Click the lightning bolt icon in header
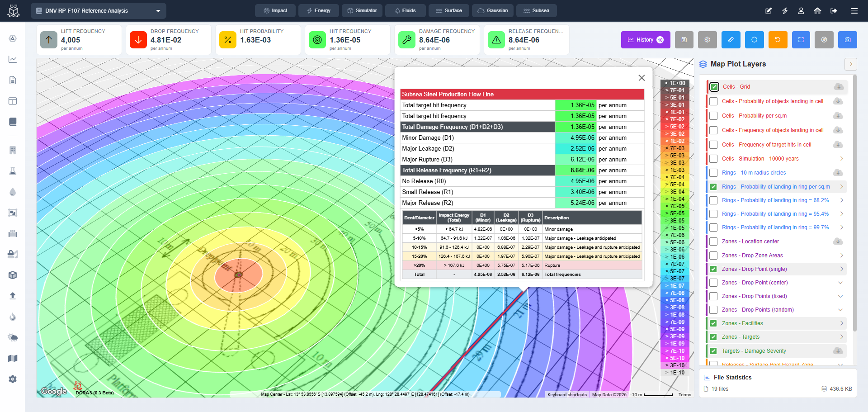868x412 pixels. coord(785,11)
